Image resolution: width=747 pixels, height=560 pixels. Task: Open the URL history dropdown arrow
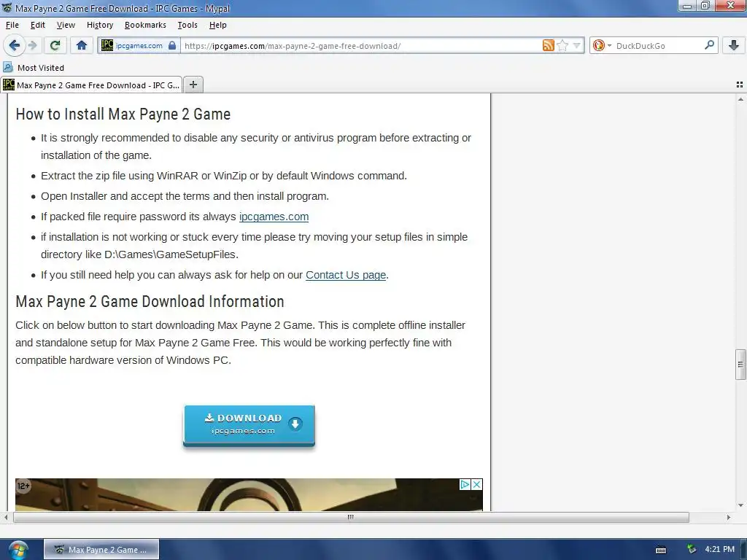[x=576, y=46]
